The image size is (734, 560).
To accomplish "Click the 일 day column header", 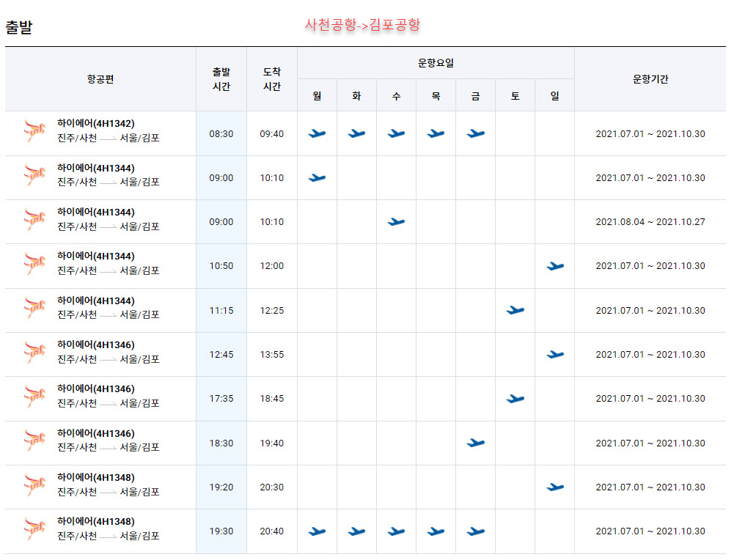I will (555, 96).
